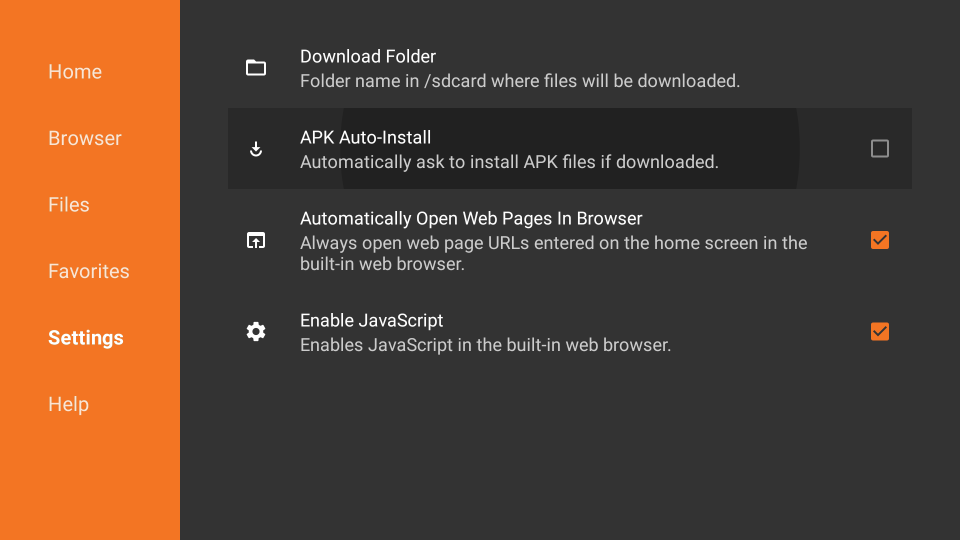Image resolution: width=960 pixels, height=540 pixels.
Task: Enable the APK Auto-Install checkbox
Action: [880, 149]
